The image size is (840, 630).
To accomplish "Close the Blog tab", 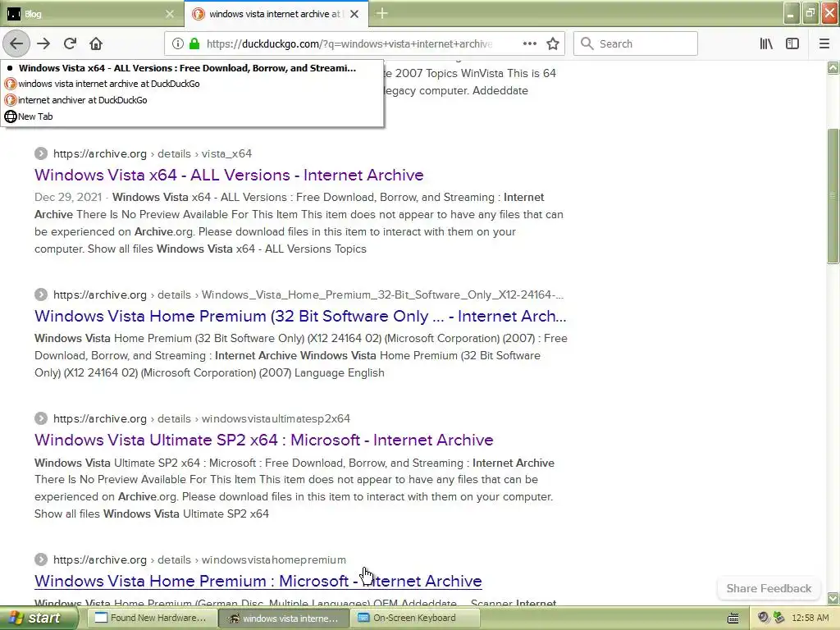I will [170, 14].
